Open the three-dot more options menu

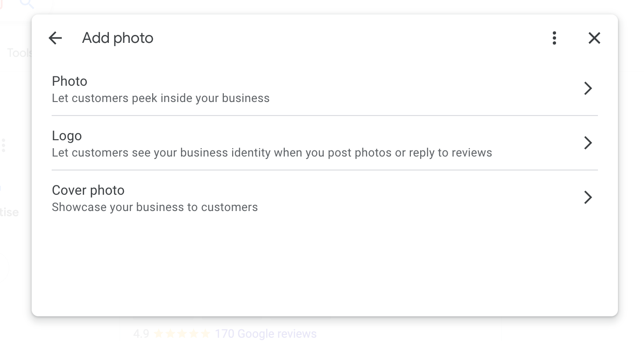(x=554, y=38)
